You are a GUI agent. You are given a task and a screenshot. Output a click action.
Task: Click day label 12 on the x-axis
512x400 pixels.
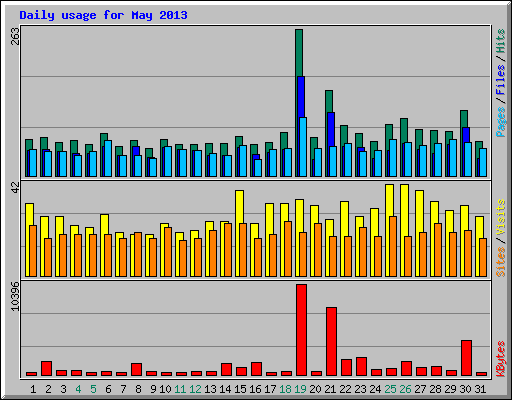tap(195, 389)
